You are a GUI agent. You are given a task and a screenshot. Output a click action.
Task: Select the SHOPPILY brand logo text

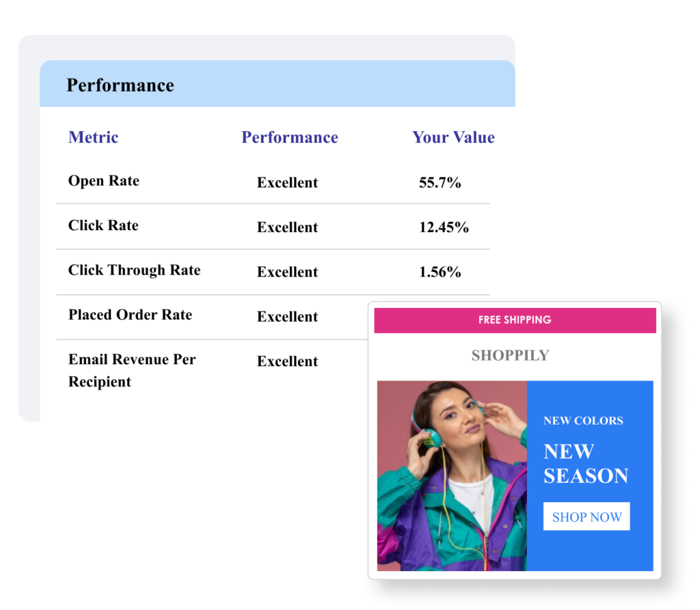tap(510, 355)
